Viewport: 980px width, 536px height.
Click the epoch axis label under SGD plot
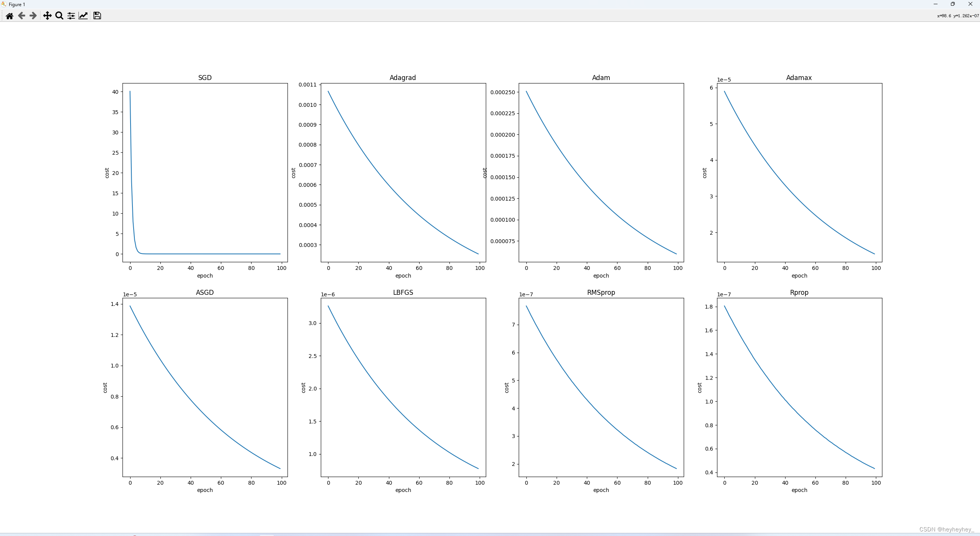click(205, 276)
